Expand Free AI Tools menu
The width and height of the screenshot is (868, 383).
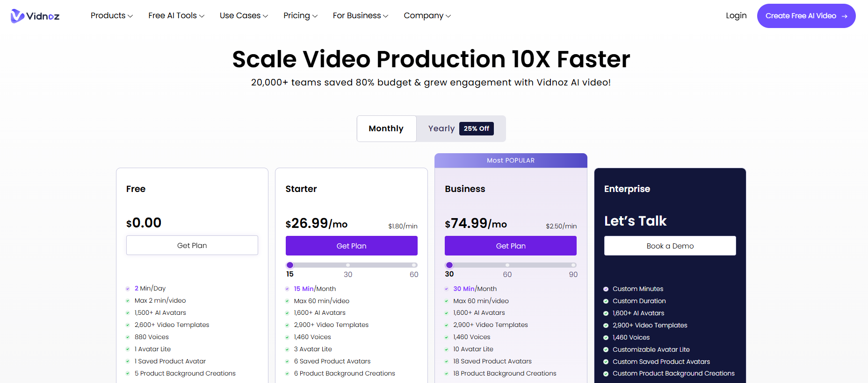(176, 15)
